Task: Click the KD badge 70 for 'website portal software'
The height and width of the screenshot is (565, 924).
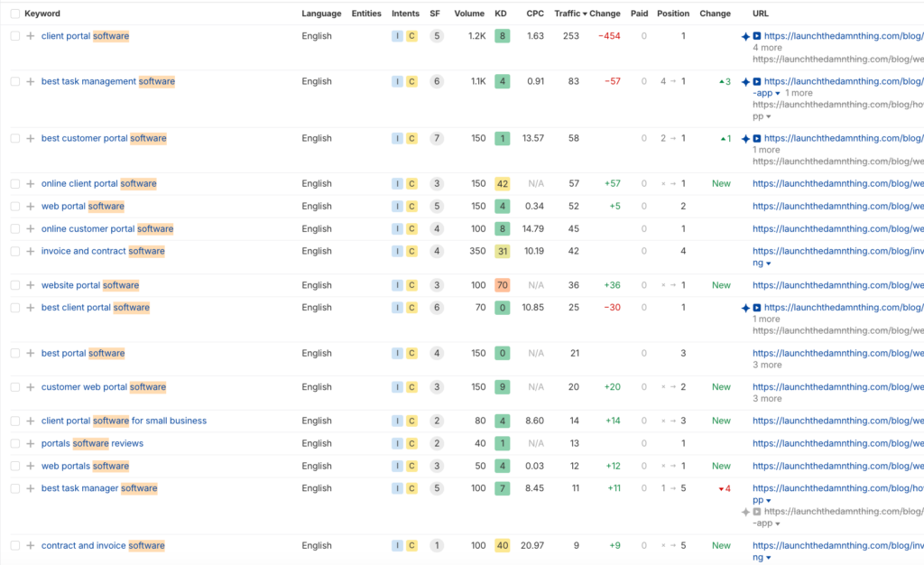Action: 502,285
